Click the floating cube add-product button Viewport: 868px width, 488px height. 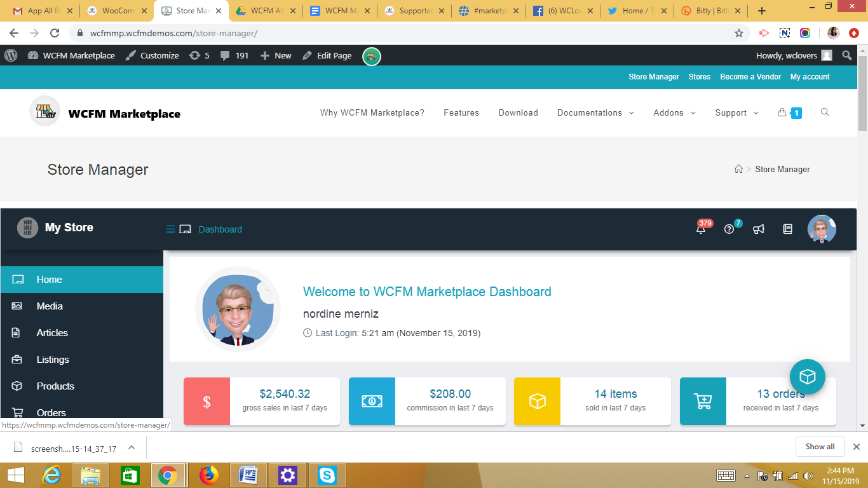pyautogui.click(x=807, y=377)
